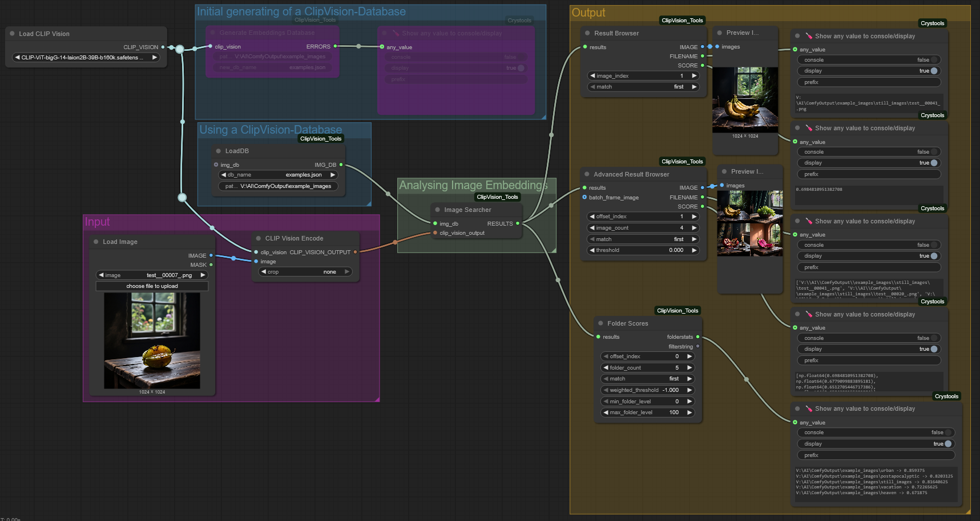This screenshot has height=521, width=980.
Task: Collapse the Load CLIP Vision node
Action: coord(12,34)
